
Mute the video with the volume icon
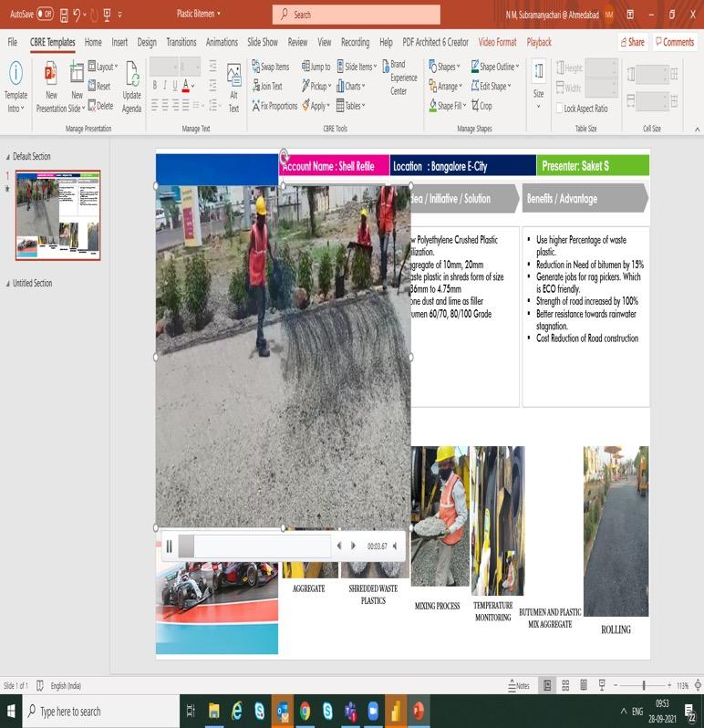(x=395, y=546)
